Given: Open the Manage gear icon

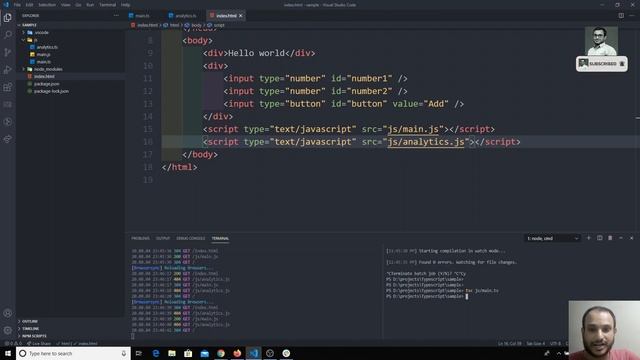Looking at the screenshot, I should (7, 330).
